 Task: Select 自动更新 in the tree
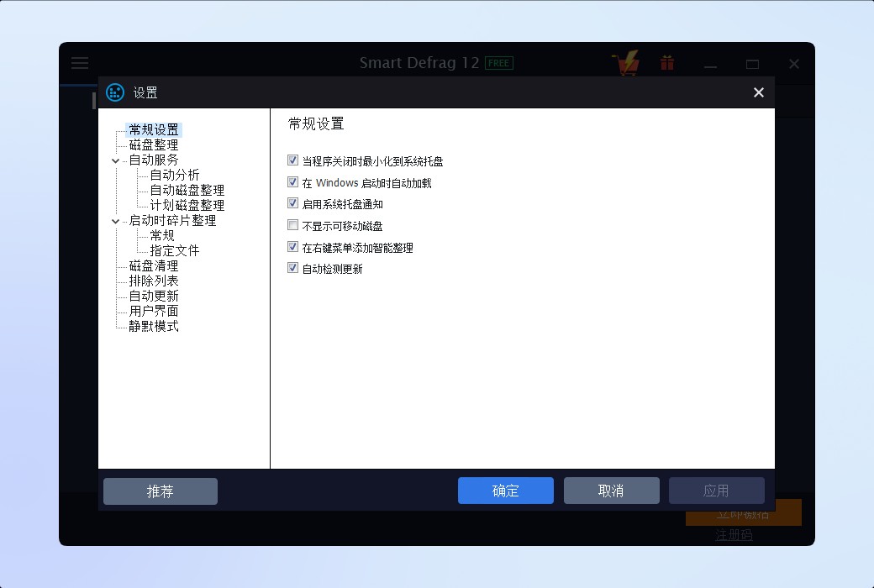point(154,296)
